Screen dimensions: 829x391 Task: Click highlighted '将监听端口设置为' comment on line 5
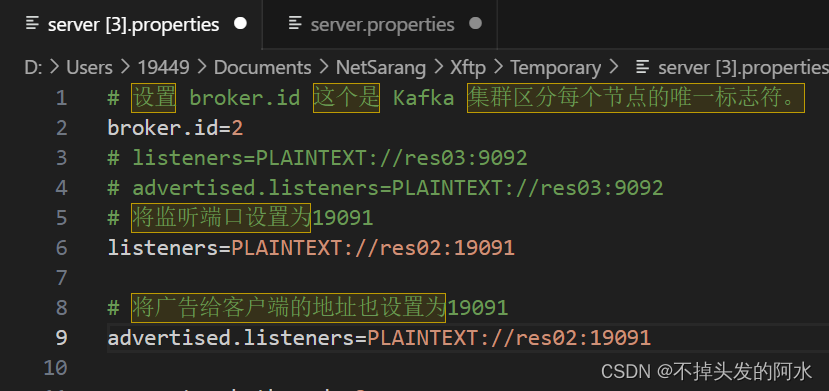coord(221,218)
